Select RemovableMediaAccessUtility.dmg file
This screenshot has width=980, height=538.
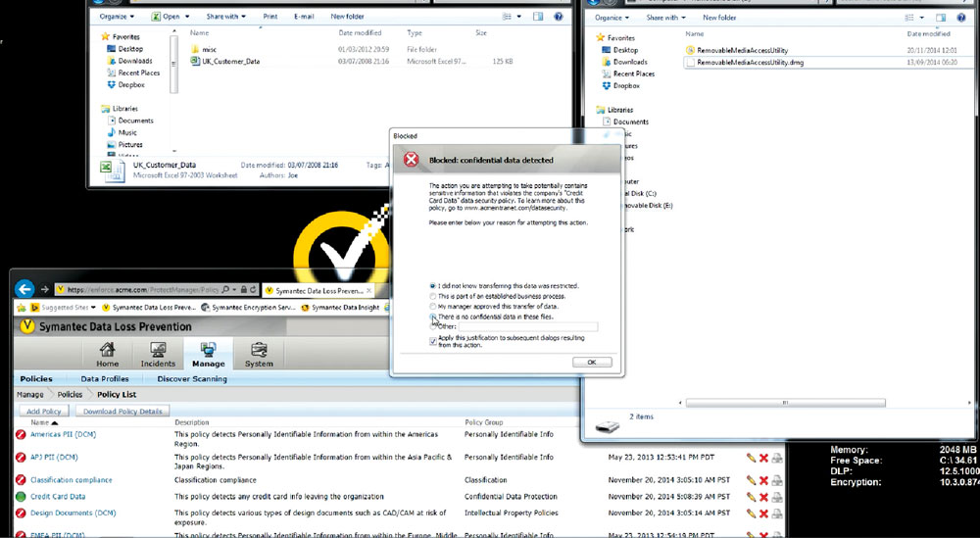tap(751, 63)
